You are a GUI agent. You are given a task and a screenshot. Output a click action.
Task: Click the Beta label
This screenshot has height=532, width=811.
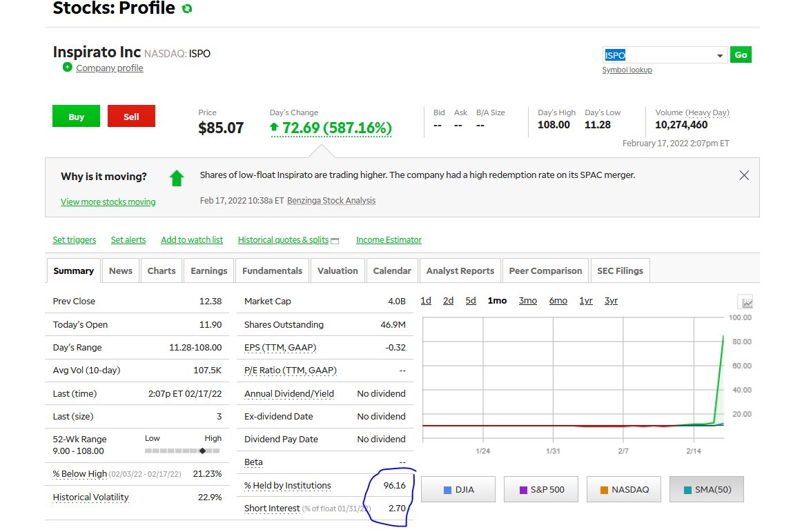(253, 462)
